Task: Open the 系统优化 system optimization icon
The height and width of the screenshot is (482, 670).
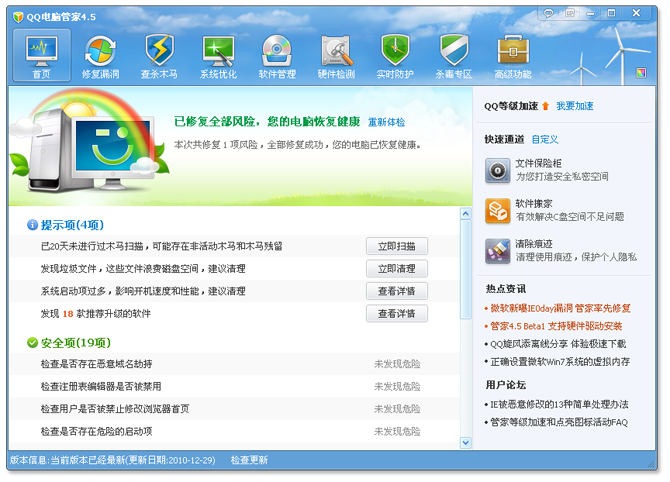Action: 218,56
